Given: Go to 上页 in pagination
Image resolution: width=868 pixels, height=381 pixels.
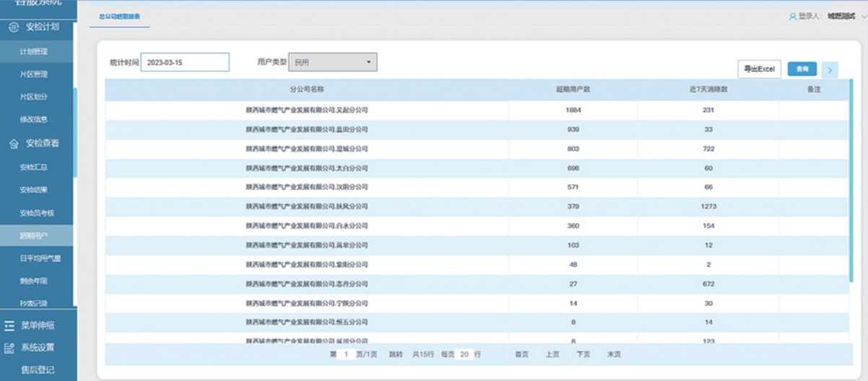Looking at the screenshot, I should [552, 354].
